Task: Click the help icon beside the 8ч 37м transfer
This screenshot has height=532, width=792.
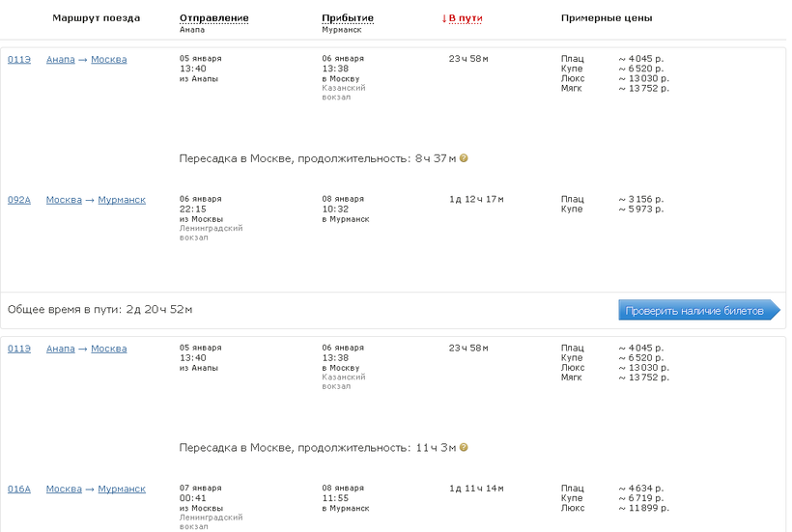Action: [464, 158]
